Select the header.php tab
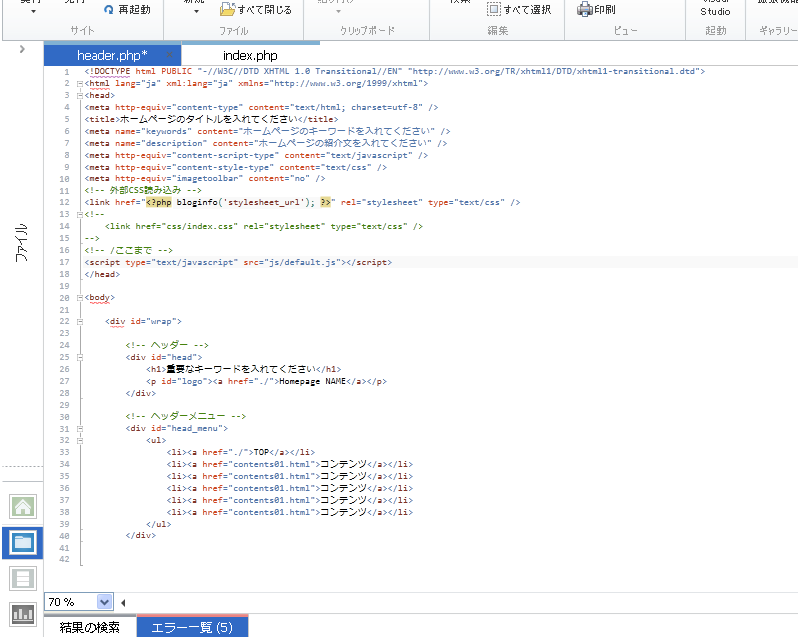This screenshot has height=637, width=798. [x=112, y=56]
